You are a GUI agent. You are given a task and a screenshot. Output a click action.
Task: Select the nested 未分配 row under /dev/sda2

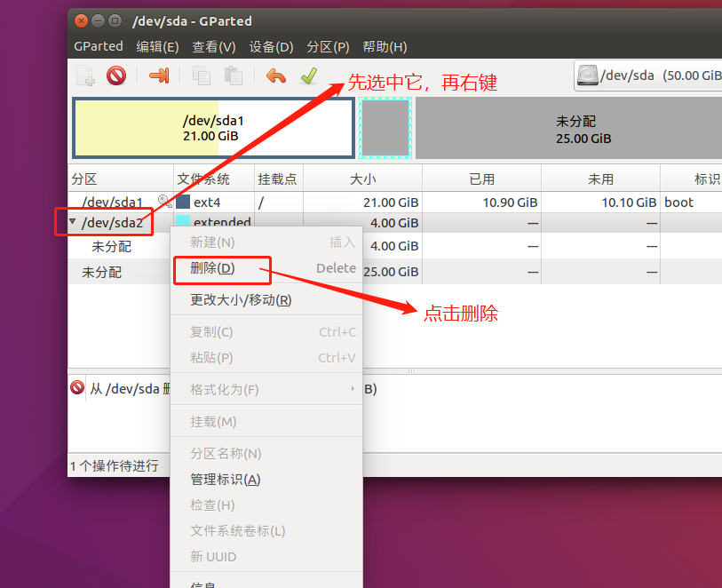pyautogui.click(x=395, y=246)
